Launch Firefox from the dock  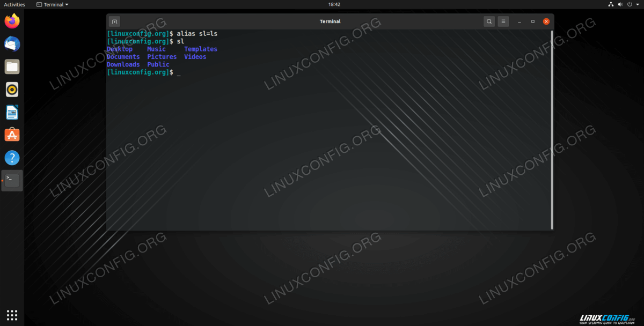(12, 21)
